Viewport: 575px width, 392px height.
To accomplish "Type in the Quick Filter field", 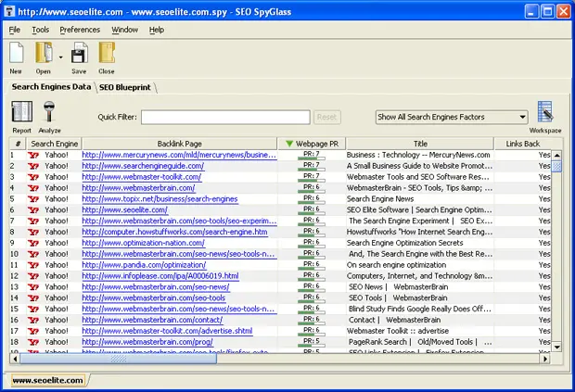I will (x=225, y=117).
